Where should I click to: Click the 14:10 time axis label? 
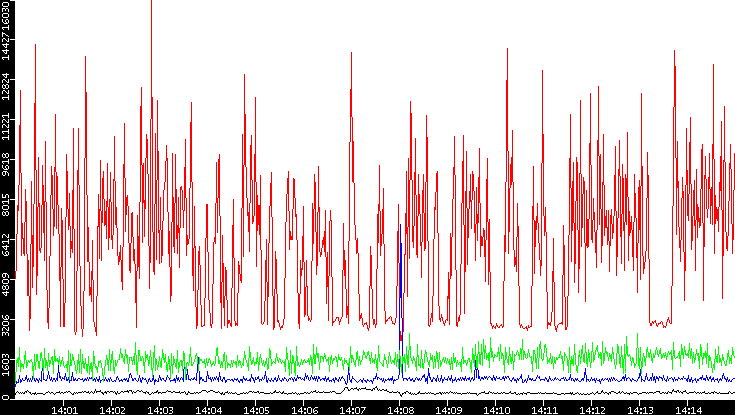tap(495, 409)
